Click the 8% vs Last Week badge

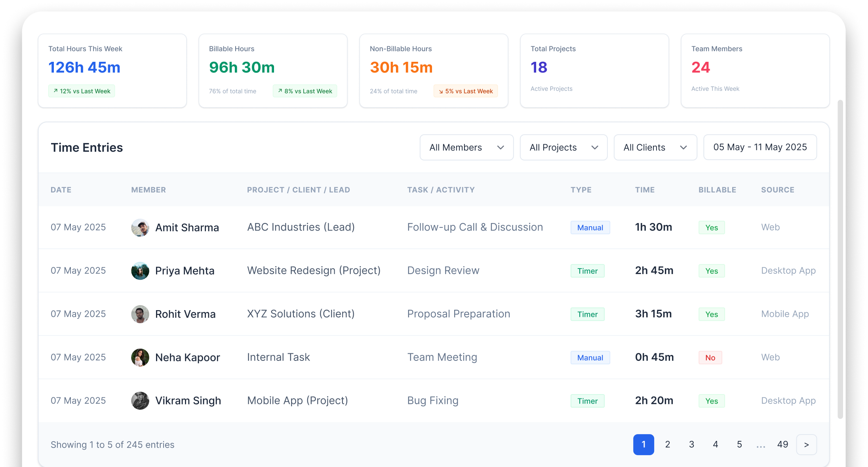point(305,91)
